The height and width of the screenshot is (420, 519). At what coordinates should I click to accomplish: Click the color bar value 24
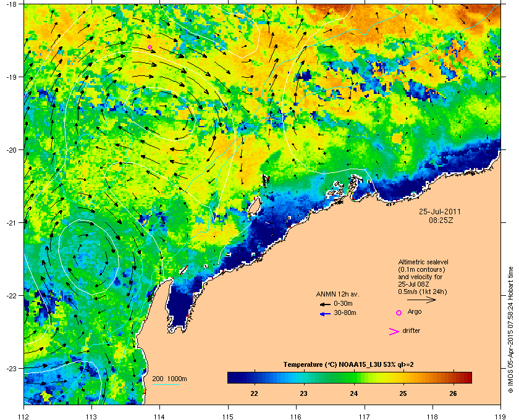coord(354,393)
